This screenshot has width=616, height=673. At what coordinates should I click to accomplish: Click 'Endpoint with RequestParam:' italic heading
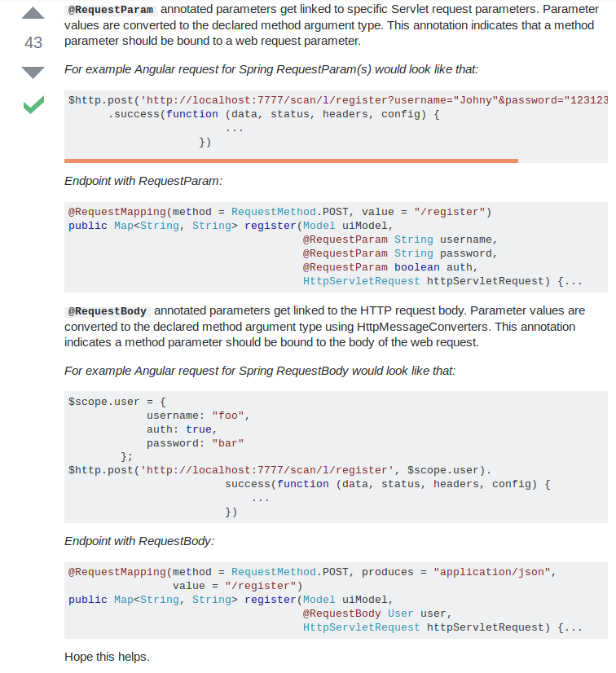coord(143,181)
